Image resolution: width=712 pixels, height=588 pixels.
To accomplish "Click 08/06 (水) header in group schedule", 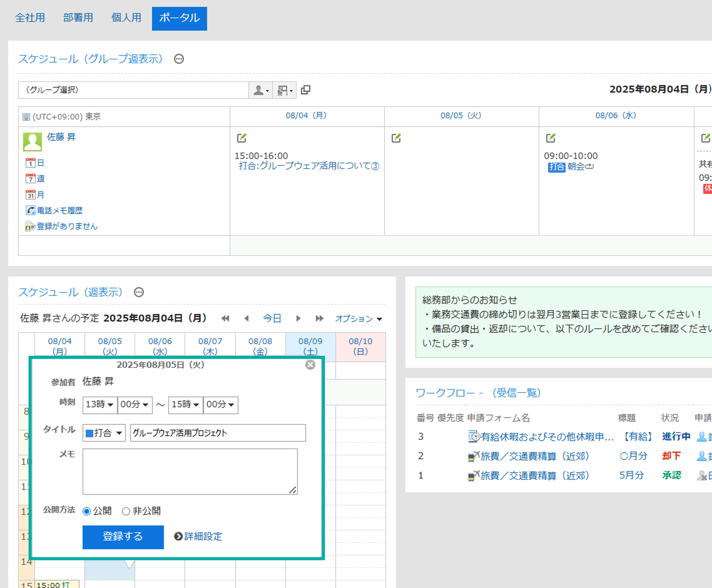I will (616, 115).
